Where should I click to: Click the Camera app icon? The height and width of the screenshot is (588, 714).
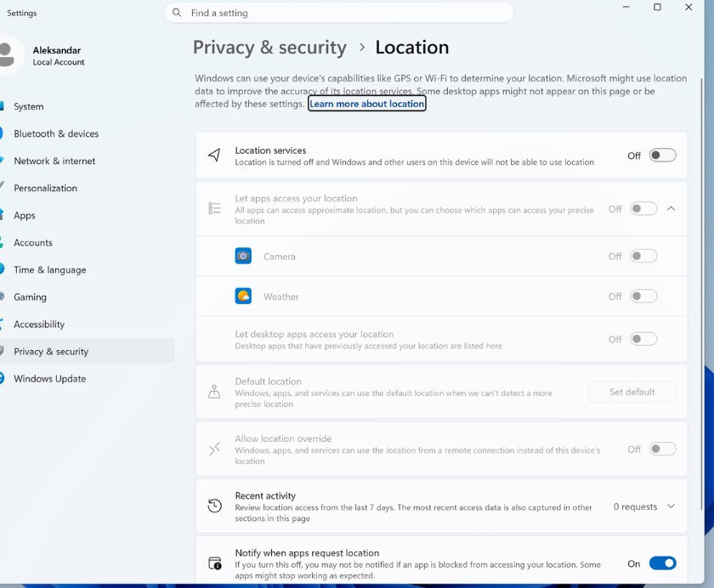pos(243,257)
